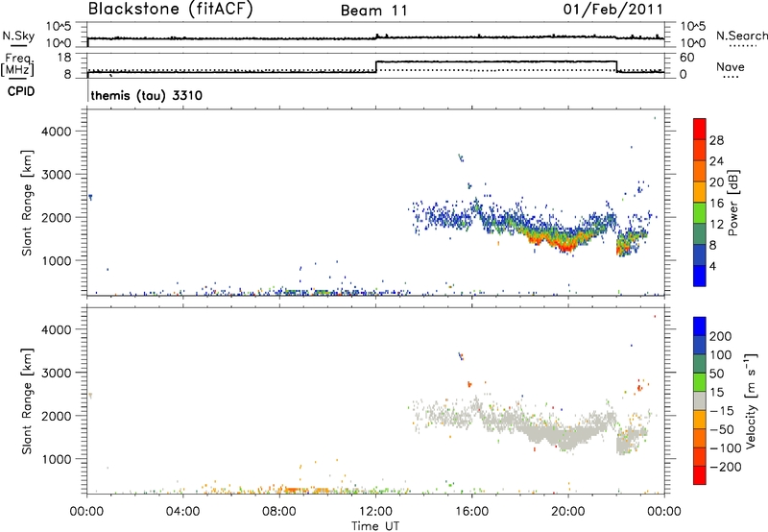Screen dimensions: 768x532
Task: Click the -50 label on velocity color bar
Action: pos(722,429)
